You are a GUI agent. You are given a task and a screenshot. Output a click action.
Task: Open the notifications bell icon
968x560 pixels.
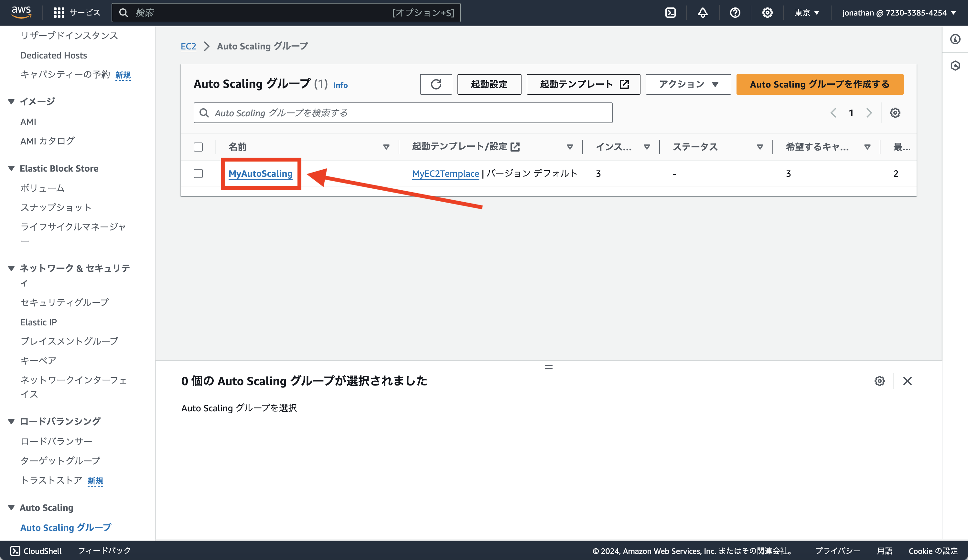tap(702, 12)
